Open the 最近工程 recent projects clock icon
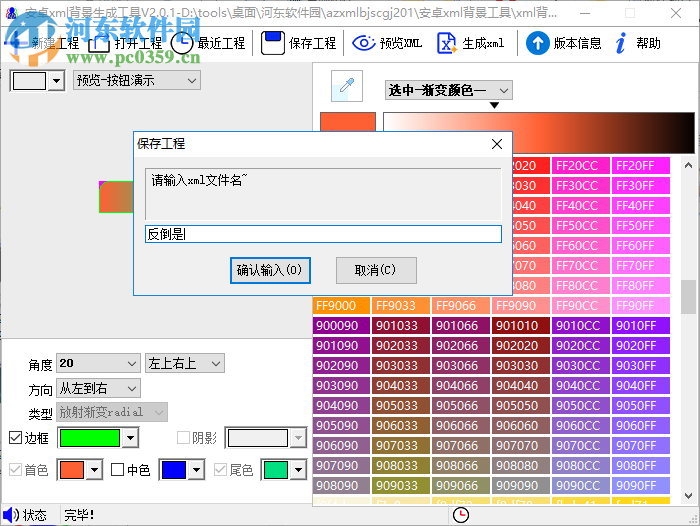This screenshot has height=526, width=700. [x=182, y=43]
